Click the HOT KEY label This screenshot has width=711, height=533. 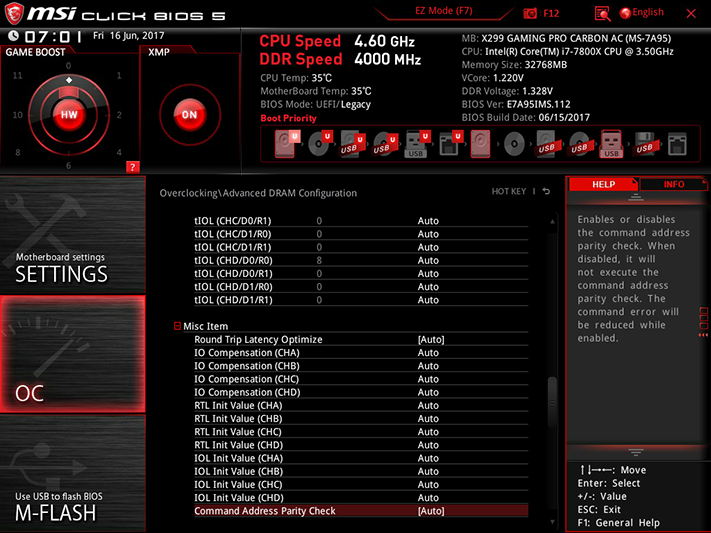(509, 191)
